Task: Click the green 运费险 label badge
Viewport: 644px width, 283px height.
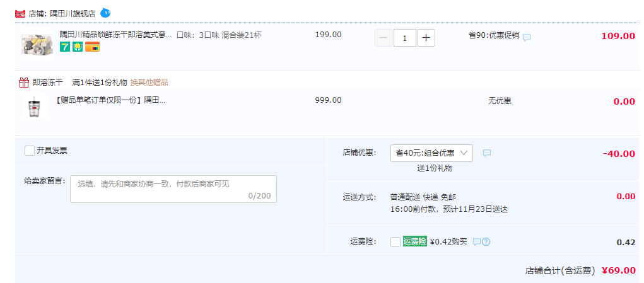Action: [x=415, y=241]
